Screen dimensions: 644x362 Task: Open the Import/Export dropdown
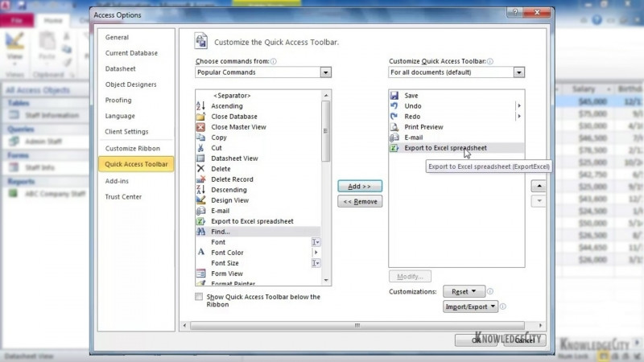470,306
